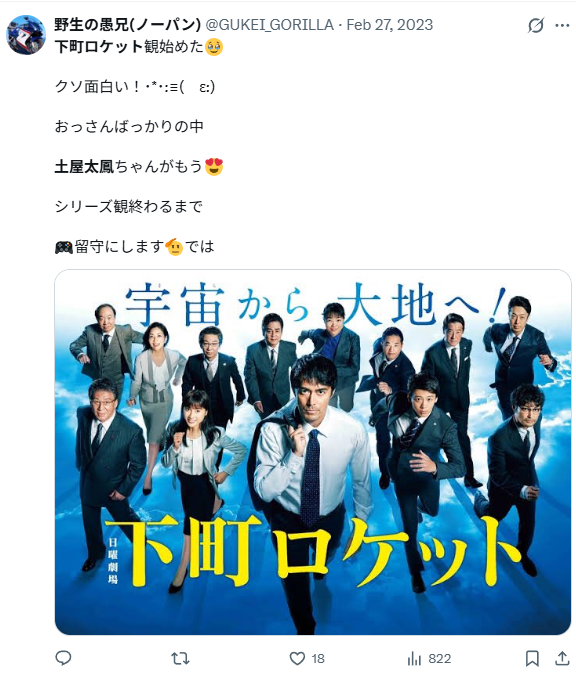The image size is (576, 673).
Task: Visit the @GUKEI_GORILLA handle link
Action: pyautogui.click(x=270, y=25)
